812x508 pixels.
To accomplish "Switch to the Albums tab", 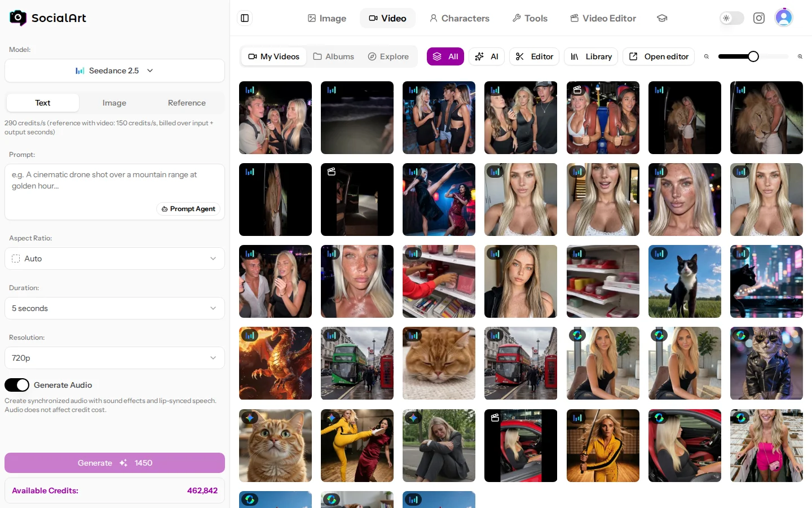I will tap(334, 56).
